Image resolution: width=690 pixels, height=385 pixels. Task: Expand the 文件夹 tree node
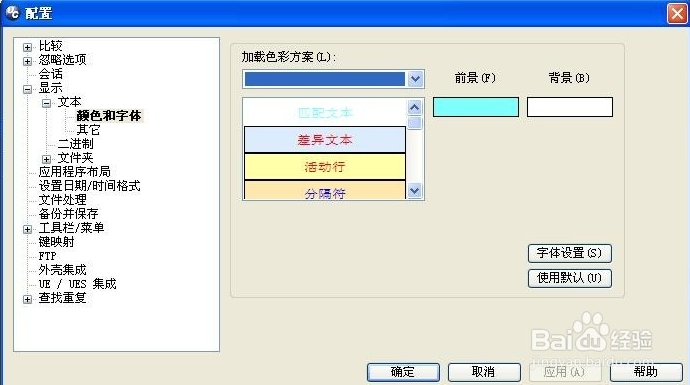[x=46, y=159]
